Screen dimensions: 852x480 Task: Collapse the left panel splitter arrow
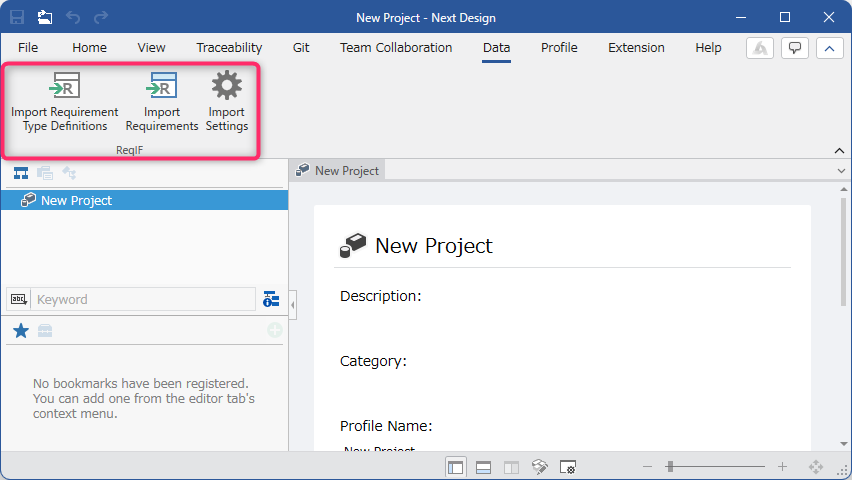[293, 304]
